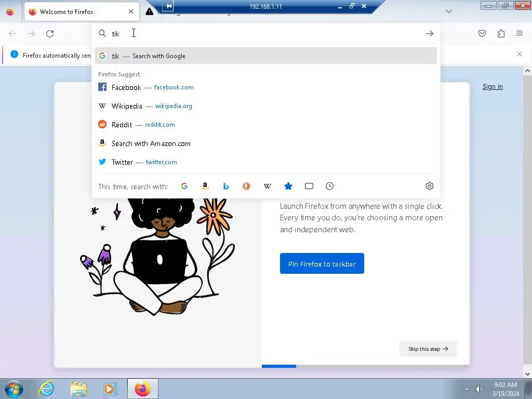Choose Search with Amazon.com suggestion

click(x=266, y=143)
